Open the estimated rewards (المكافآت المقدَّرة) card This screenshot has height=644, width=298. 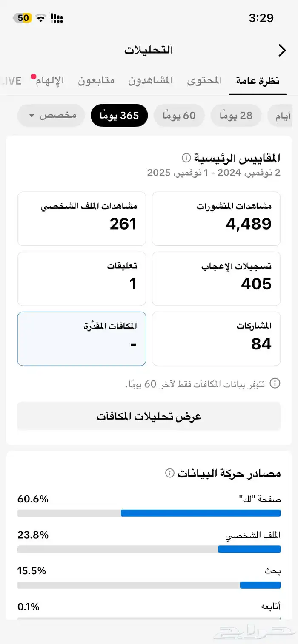81,338
